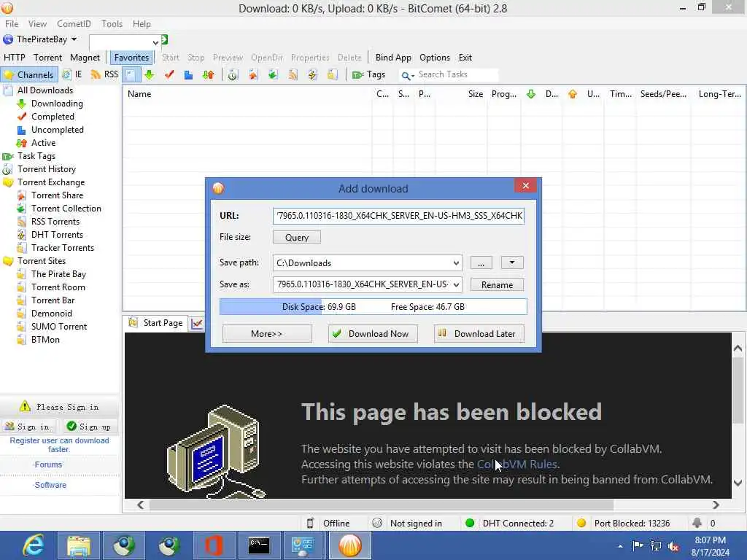Viewport: 747px width, 560px height.
Task: Click Download Now button
Action: [x=373, y=334]
